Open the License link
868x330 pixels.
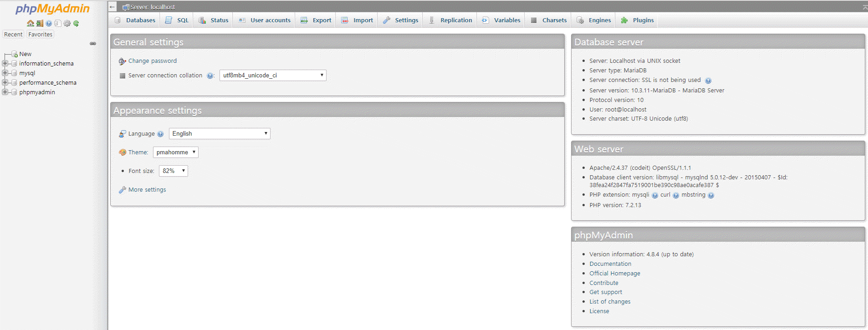(599, 311)
